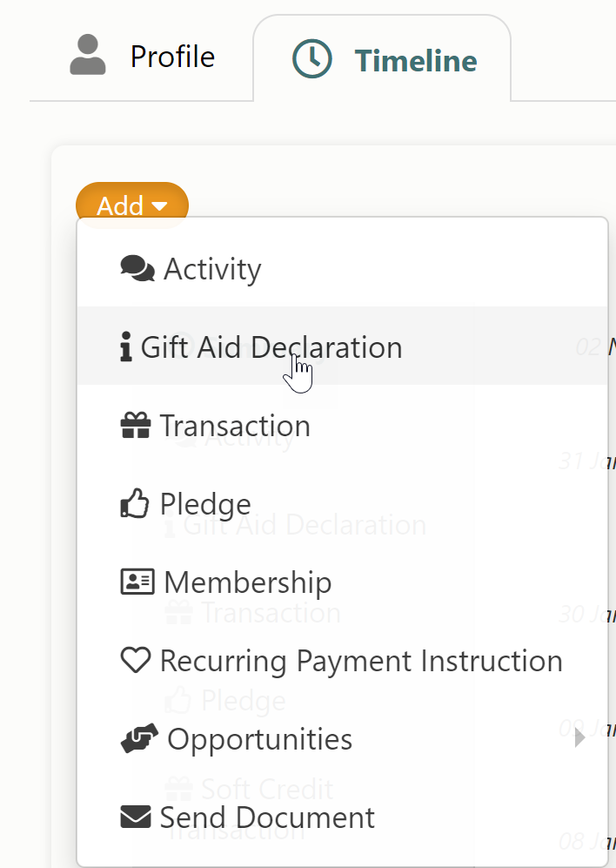The height and width of the screenshot is (868, 616).
Task: Click the ID card Membership icon
Action: (137, 582)
